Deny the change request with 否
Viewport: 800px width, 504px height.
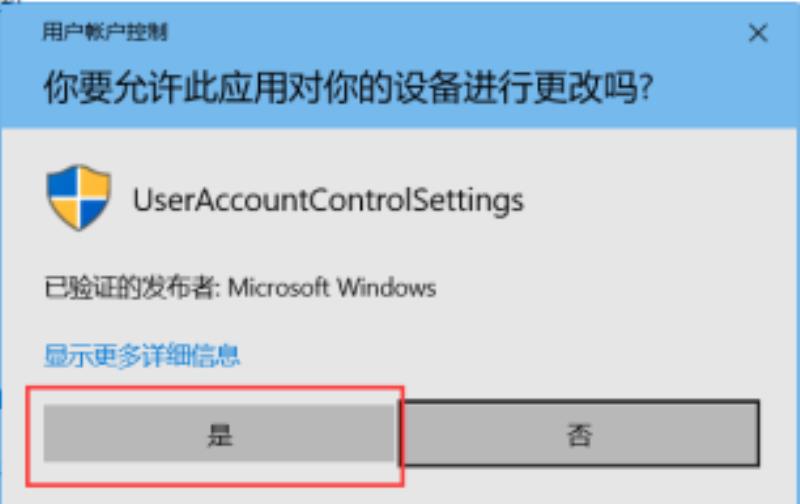[x=580, y=434]
